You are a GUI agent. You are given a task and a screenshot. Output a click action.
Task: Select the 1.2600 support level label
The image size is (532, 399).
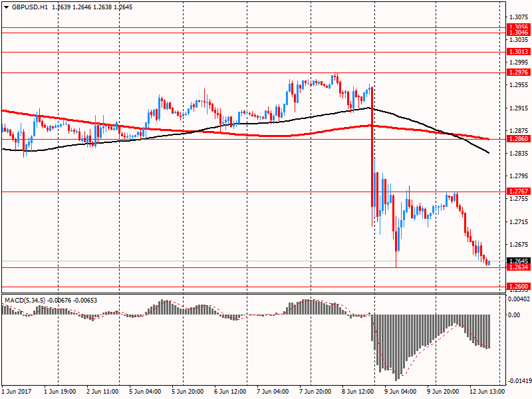[518, 287]
